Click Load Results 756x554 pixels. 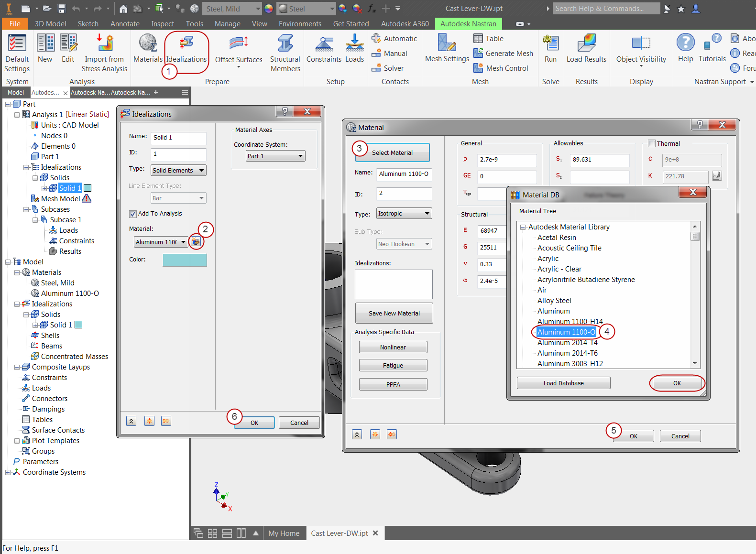tap(586, 48)
